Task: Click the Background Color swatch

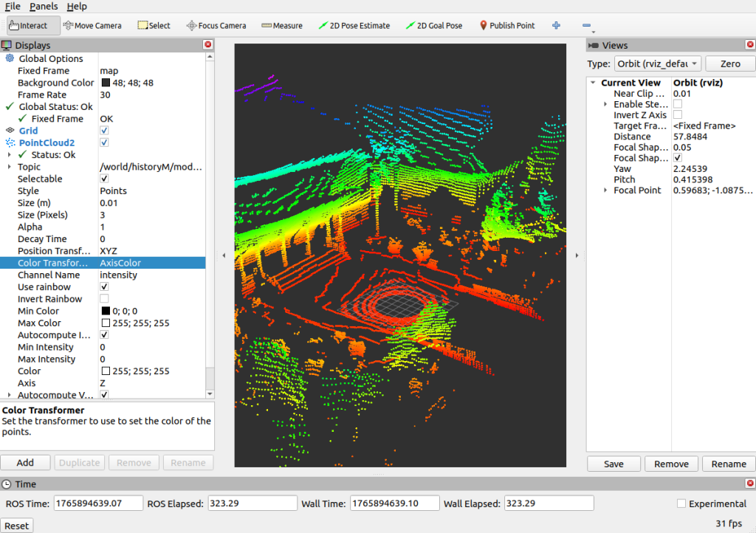Action: pos(106,83)
